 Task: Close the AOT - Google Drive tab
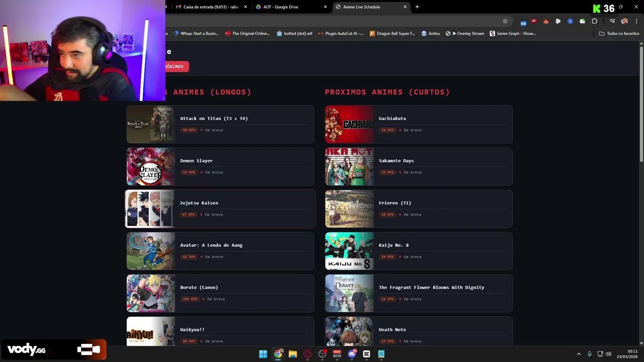[x=325, y=7]
